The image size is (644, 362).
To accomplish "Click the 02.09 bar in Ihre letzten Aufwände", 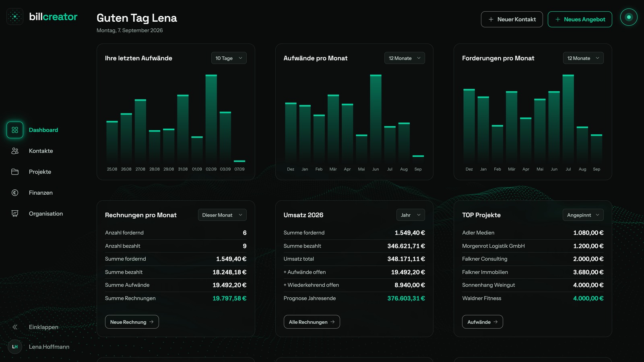I will click(211, 118).
